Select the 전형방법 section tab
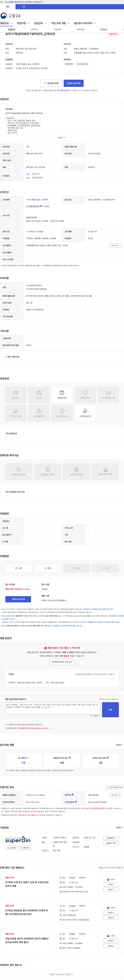This screenshot has width=124, height=980. click(103, 29)
